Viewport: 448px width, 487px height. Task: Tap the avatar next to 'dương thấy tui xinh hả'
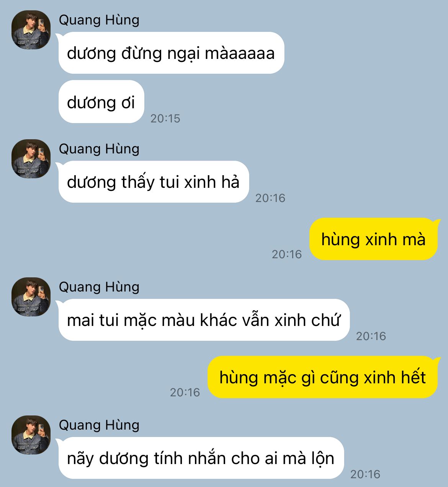[x=31, y=159]
